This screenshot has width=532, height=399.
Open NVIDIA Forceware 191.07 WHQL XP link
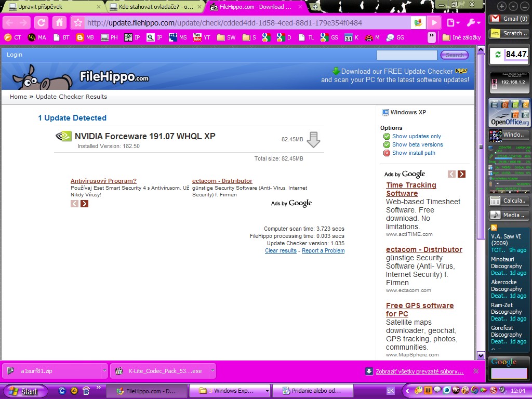[x=145, y=136]
